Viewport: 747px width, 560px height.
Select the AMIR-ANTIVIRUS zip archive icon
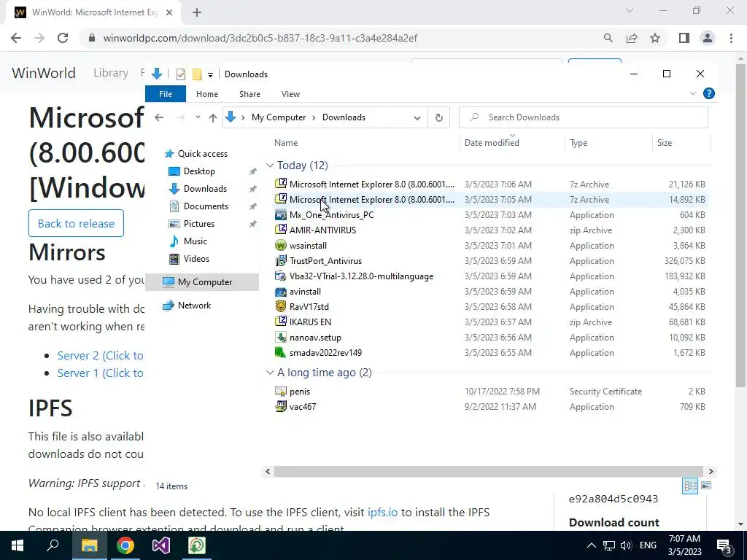point(281,230)
